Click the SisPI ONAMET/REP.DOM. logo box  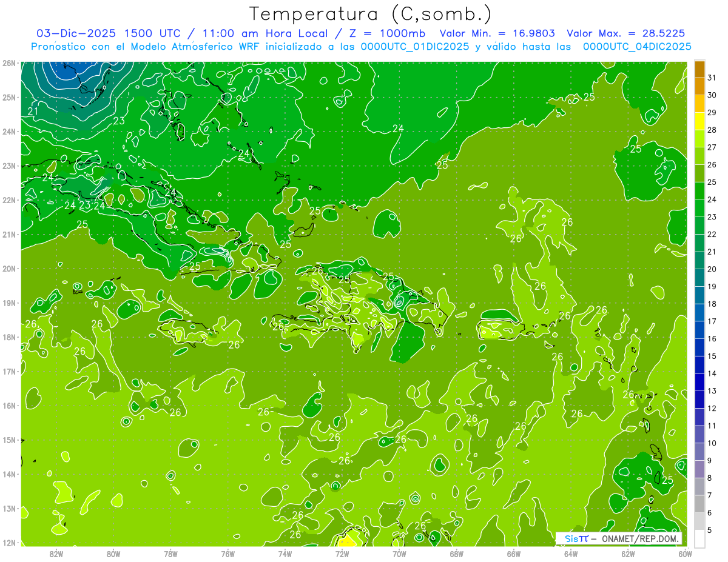coord(619,538)
